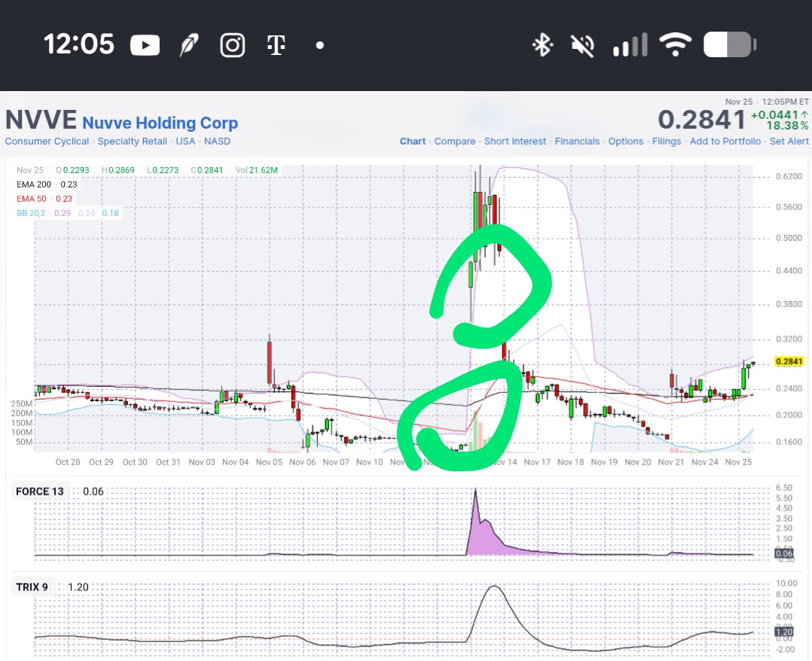812x661 pixels.
Task: Click the Nov 21 date axis label
Action: (670, 461)
